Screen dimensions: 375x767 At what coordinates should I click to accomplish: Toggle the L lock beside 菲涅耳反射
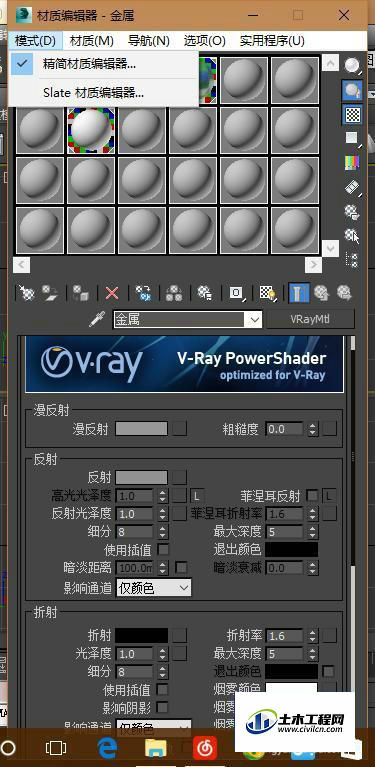pos(330,496)
